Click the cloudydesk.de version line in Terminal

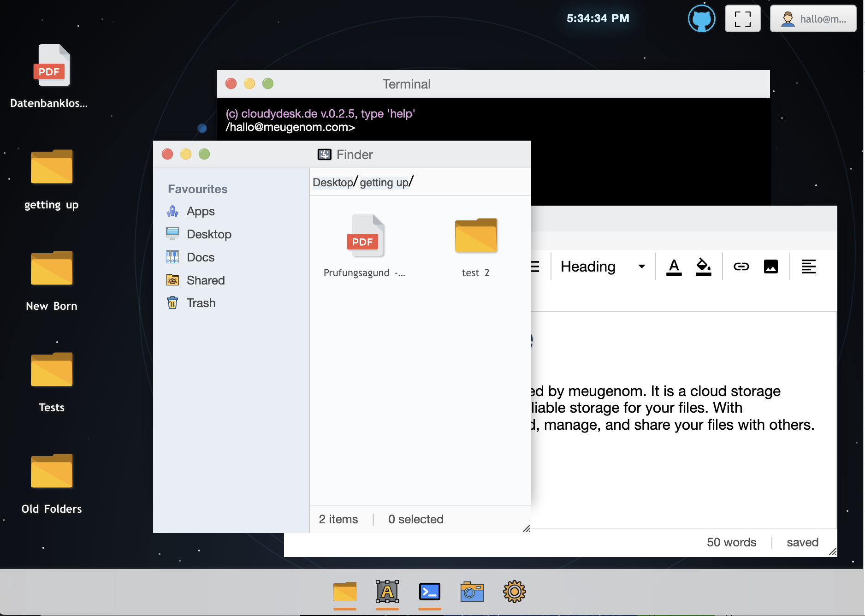[320, 114]
